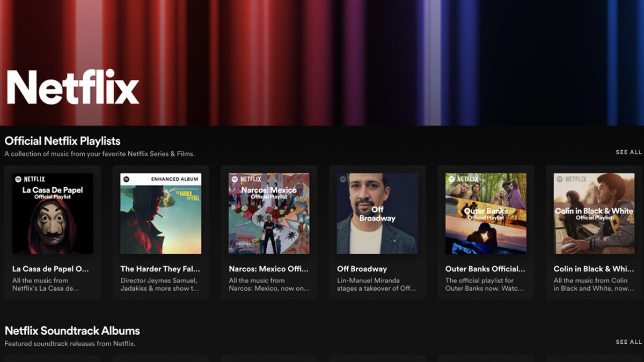Screen dimensions: 644x362
Task: Click Spotify logo on Narcos: Mexico cover
Action: pos(234,179)
